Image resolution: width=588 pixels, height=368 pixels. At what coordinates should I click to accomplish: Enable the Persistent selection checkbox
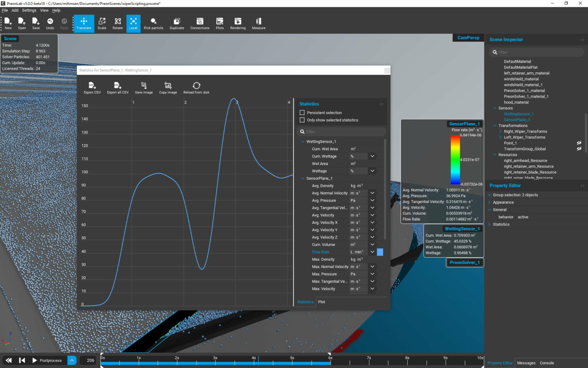[302, 112]
